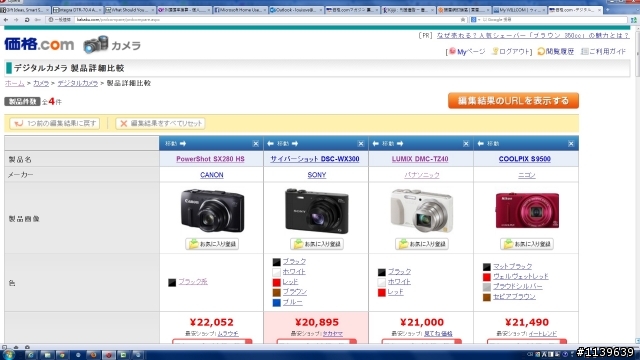Click Sony blue color swatch

coord(276,303)
